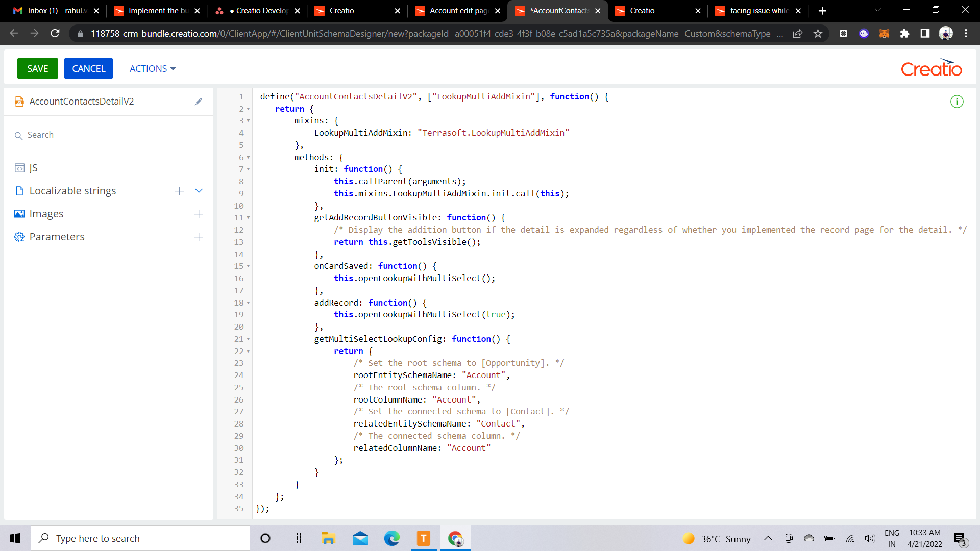Collapse the code fold at line 21
Viewport: 980px width, 551px height.
(x=249, y=339)
